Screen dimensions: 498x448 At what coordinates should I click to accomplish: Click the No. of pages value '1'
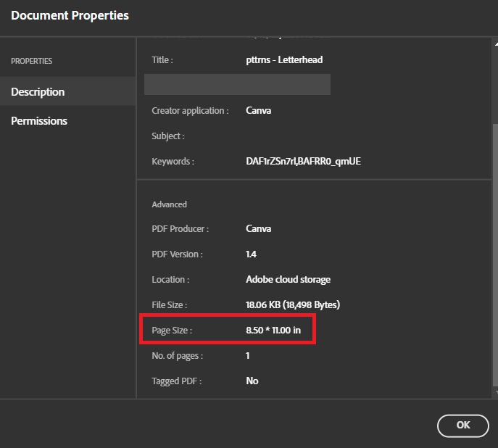coord(248,356)
